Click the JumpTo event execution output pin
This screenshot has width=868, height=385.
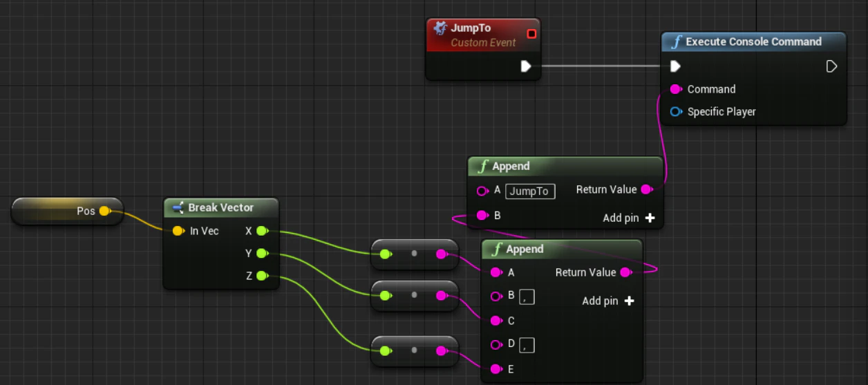point(525,66)
